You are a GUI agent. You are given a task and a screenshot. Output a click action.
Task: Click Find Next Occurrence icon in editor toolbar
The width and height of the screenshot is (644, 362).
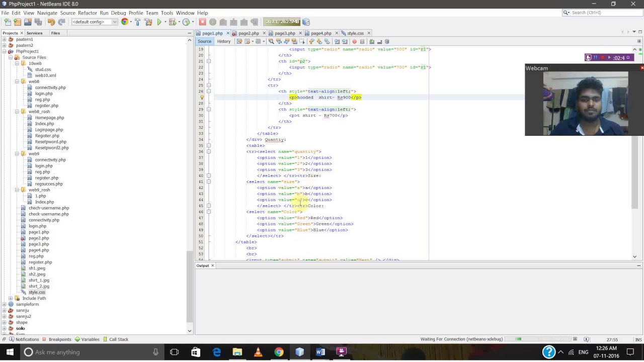coord(287,41)
